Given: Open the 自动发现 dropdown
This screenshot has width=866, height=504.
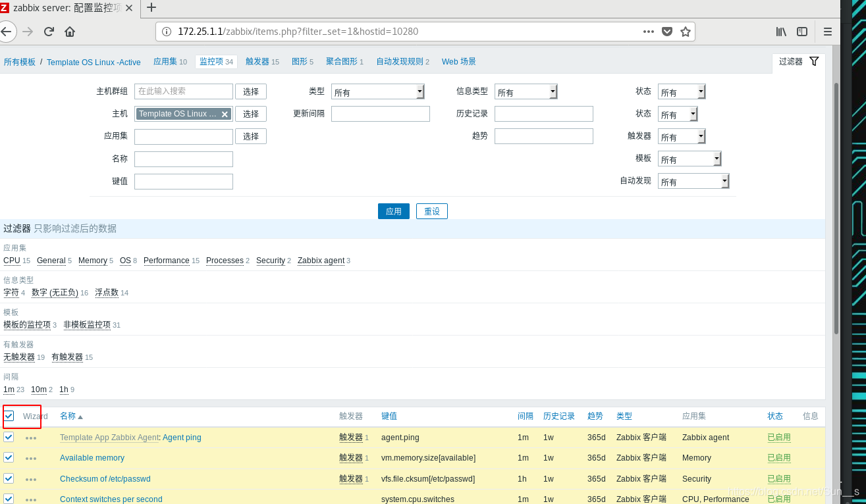Looking at the screenshot, I should pyautogui.click(x=693, y=181).
